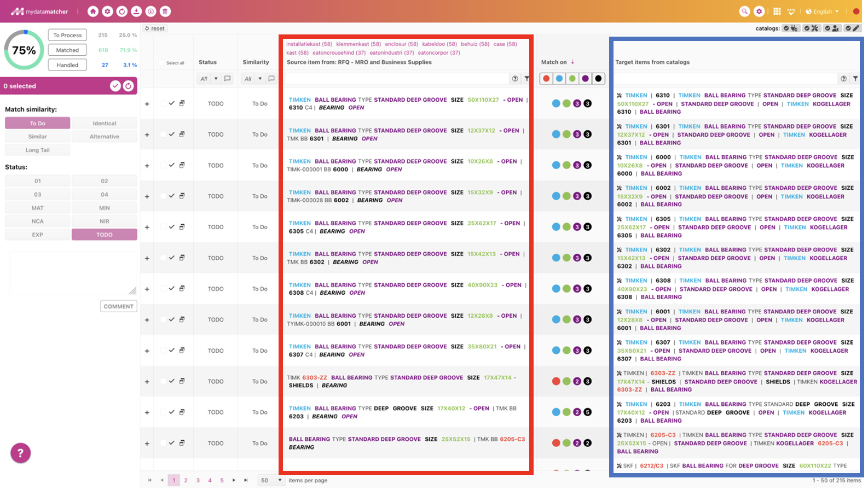Open the English language dropdown
Image resolution: width=868 pixels, height=490 pixels.
pyautogui.click(x=823, y=11)
